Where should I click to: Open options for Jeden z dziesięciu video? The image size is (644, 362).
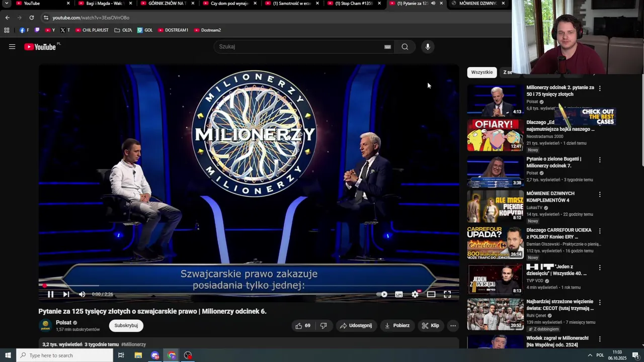coord(599,268)
